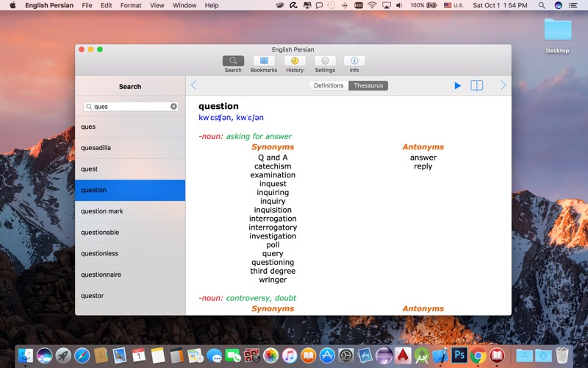This screenshot has width=588, height=368.
Task: Select 'questionable' in the word list
Action: 130,232
